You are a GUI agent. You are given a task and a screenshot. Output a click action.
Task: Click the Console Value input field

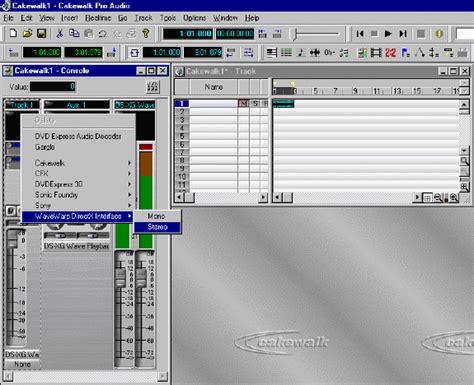(x=53, y=87)
